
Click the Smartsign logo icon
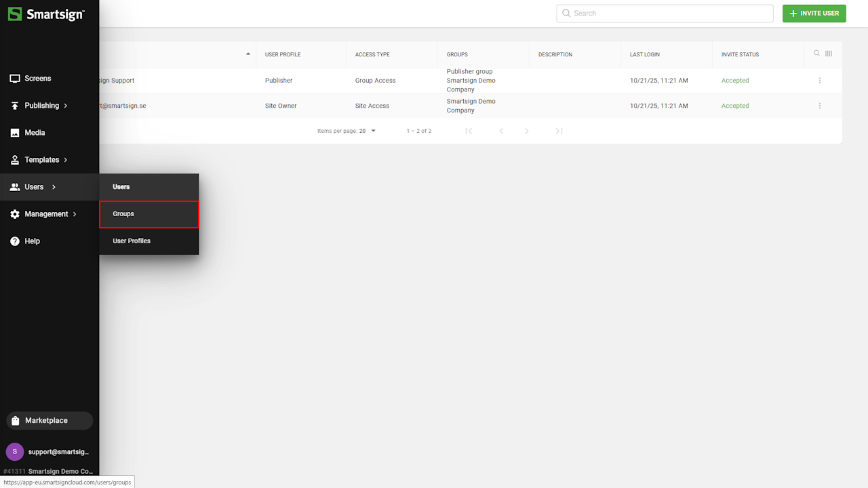[x=15, y=14]
